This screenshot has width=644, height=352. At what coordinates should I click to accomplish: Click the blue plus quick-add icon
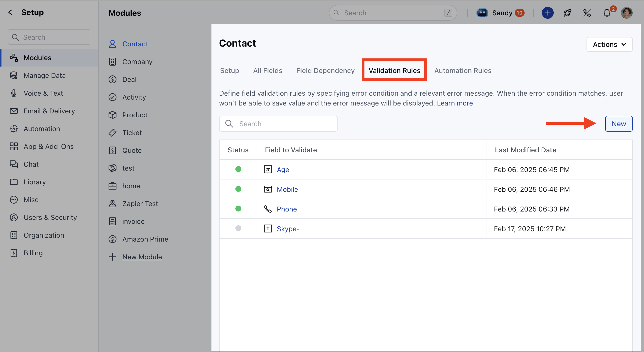[x=548, y=13]
